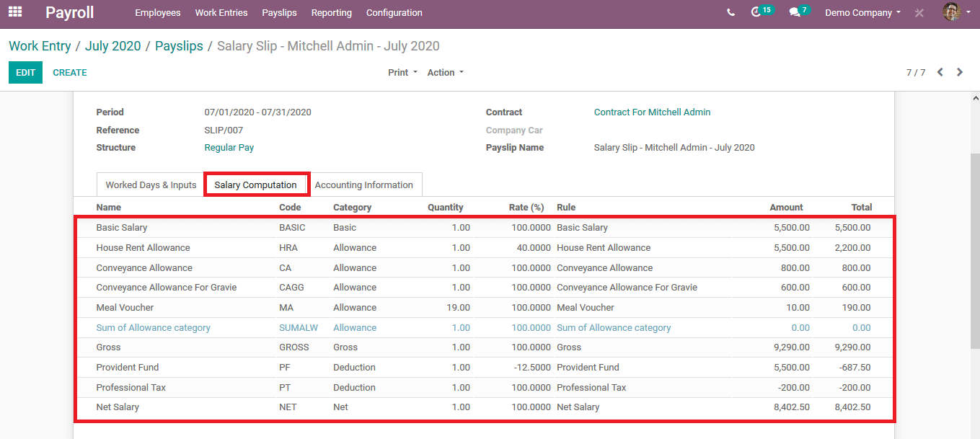Viewport: 980px width, 439px height.
Task: Click the Conveyance Allowance name cell
Action: click(144, 268)
